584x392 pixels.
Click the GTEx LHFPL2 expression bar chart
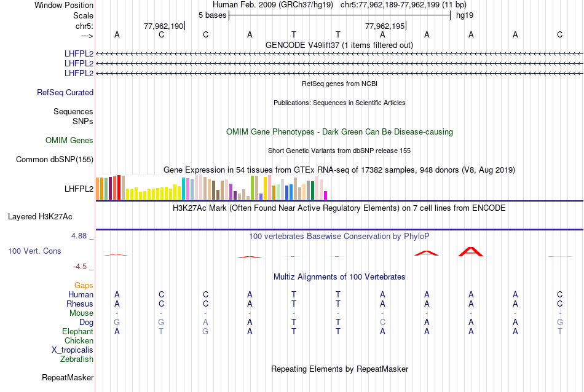211,187
